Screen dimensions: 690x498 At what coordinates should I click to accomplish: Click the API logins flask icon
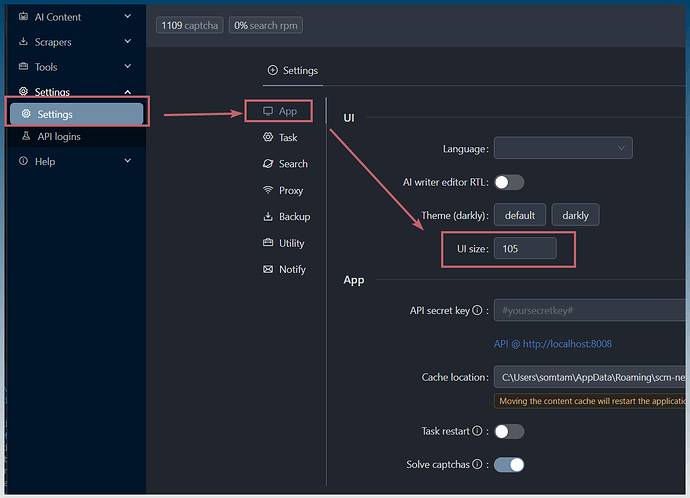tap(26, 136)
